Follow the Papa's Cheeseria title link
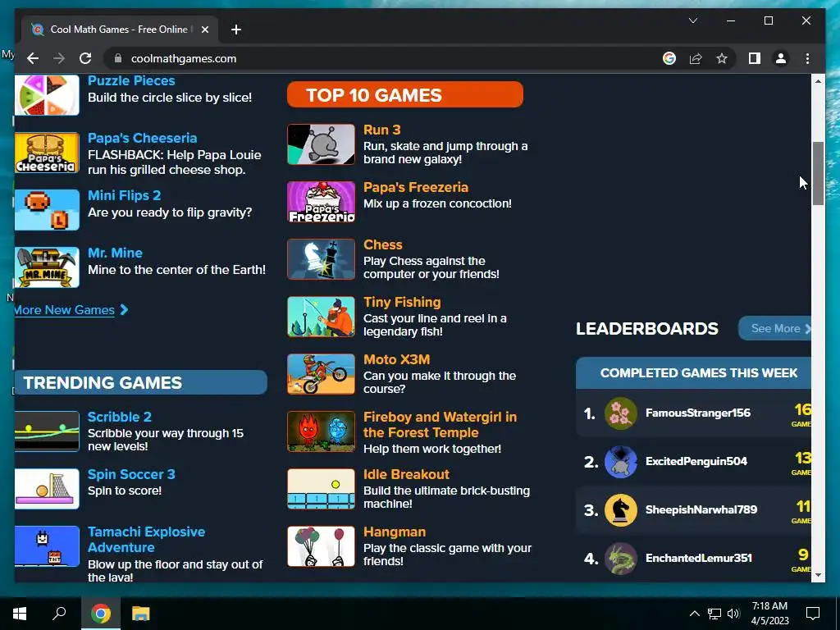 coord(143,138)
